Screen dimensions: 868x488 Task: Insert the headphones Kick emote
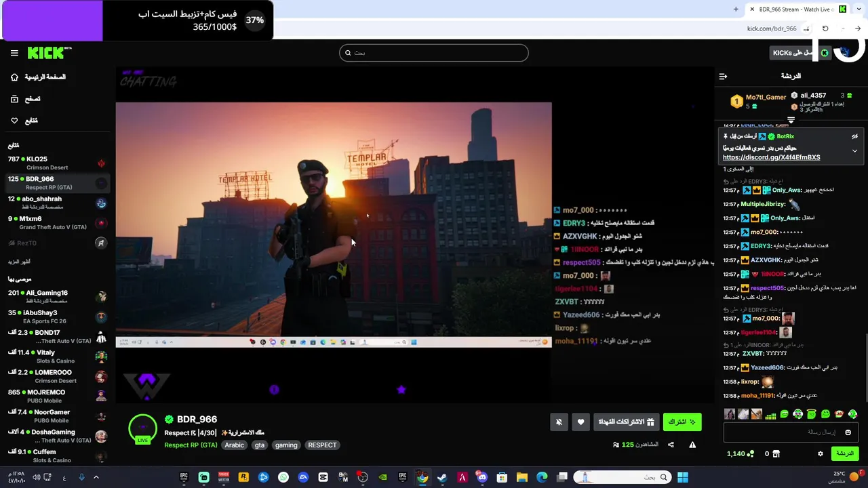point(797,414)
